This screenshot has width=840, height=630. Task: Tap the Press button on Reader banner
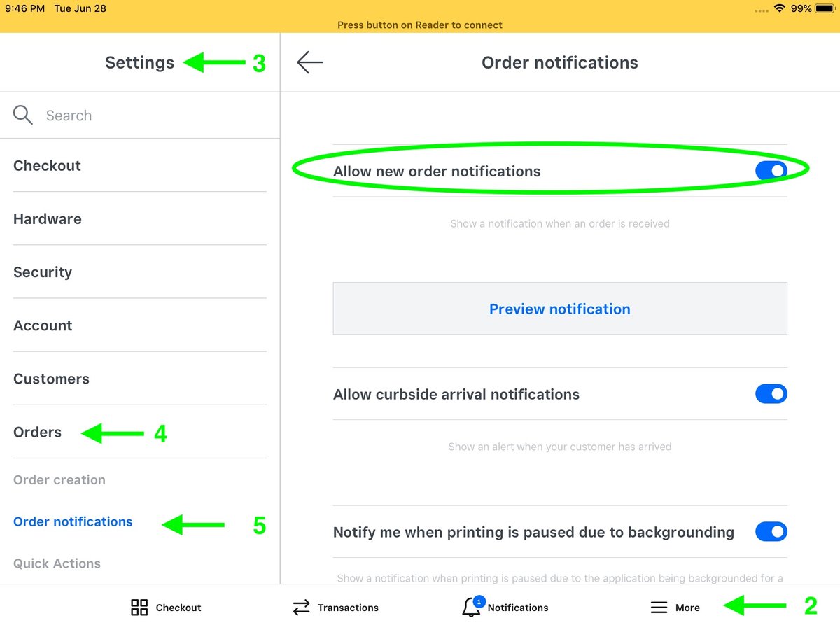[x=420, y=24]
